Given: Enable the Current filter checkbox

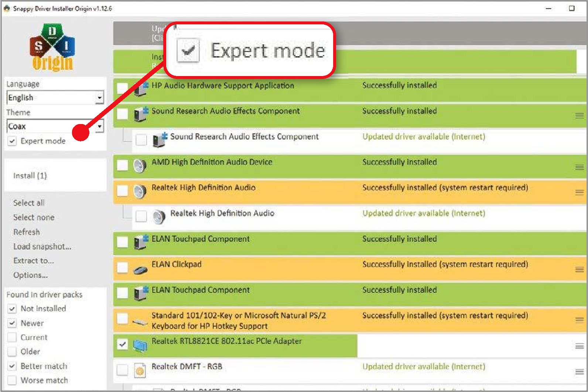Looking at the screenshot, I should [x=12, y=337].
